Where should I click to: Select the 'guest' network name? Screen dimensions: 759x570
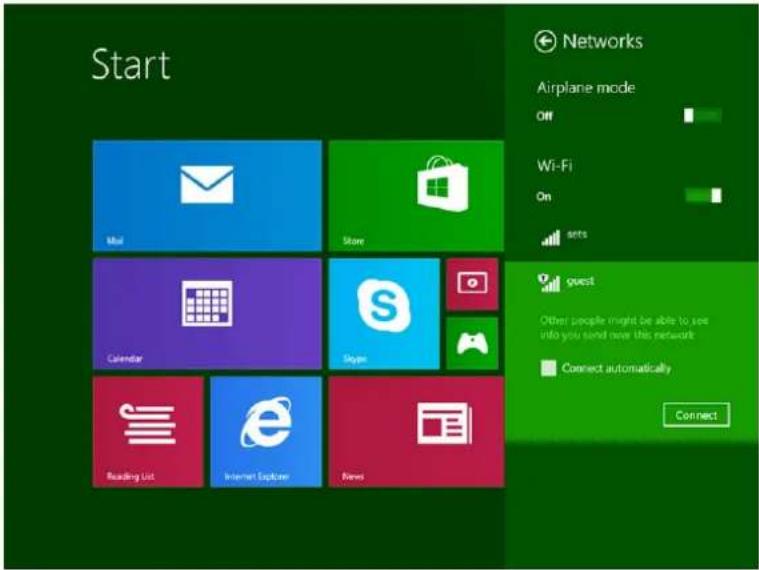580,281
